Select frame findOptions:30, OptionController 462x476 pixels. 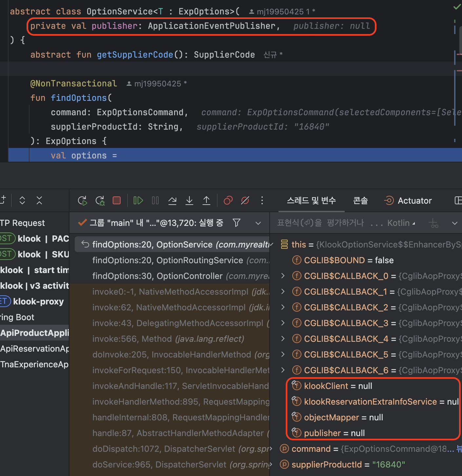click(x=170, y=276)
